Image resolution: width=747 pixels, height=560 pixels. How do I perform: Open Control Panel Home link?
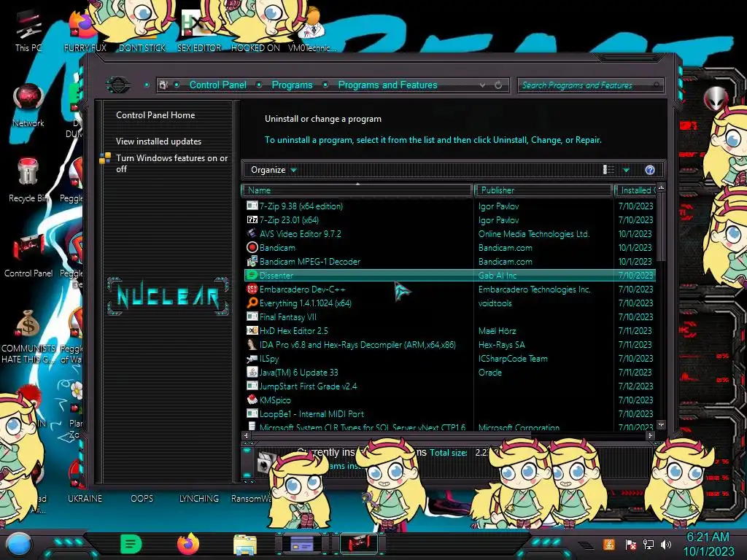pos(155,114)
